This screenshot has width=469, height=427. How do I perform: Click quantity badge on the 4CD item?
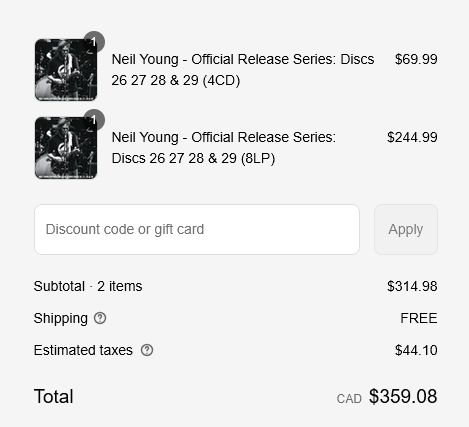[x=94, y=42]
